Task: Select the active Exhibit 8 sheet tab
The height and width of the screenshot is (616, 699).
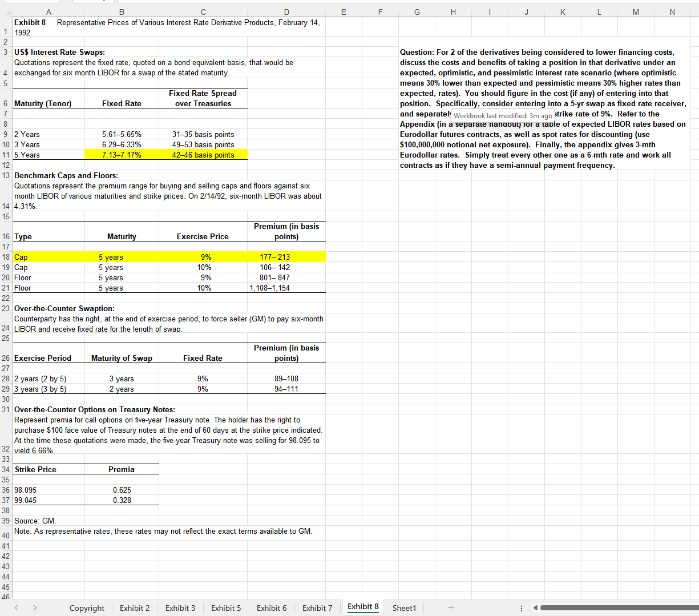Action: (x=363, y=607)
